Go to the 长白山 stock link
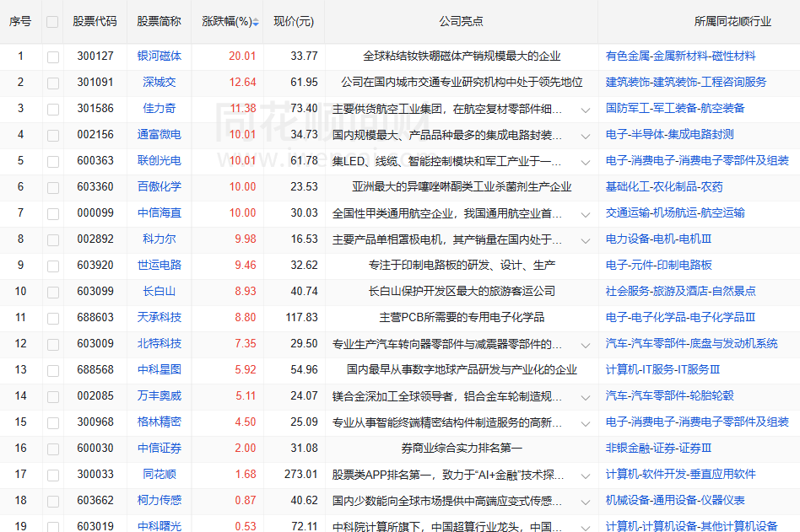800x532 pixels. point(159,291)
